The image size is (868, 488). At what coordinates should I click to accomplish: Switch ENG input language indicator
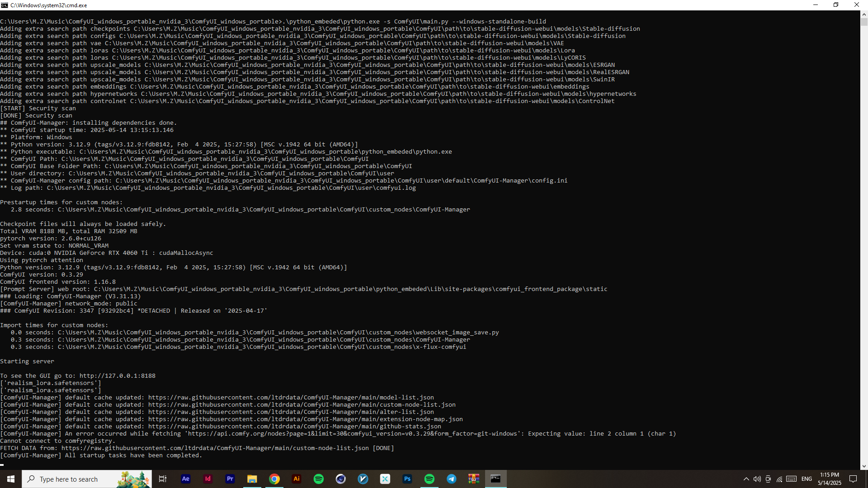[807, 479]
